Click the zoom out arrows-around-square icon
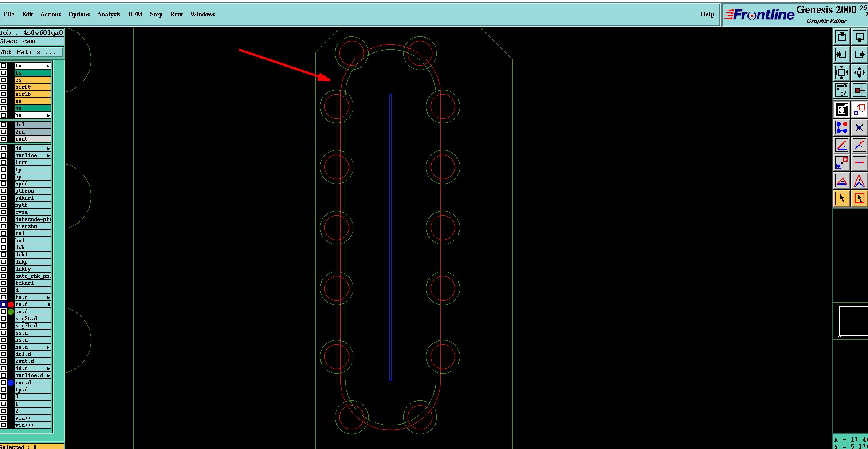Screen dimensions: 868x449 tap(842, 72)
